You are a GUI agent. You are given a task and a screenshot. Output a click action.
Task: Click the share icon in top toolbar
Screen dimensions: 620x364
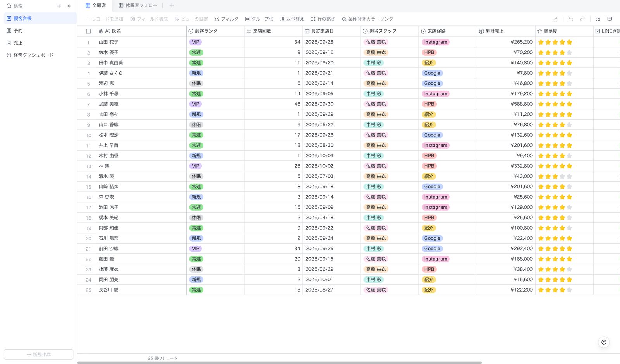(555, 19)
